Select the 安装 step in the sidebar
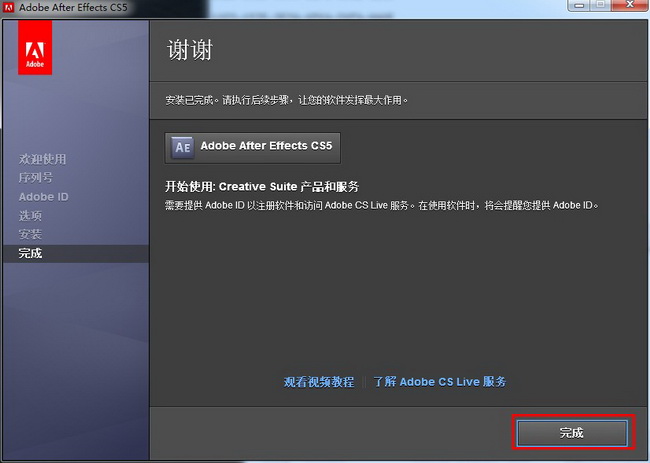 pos(30,234)
